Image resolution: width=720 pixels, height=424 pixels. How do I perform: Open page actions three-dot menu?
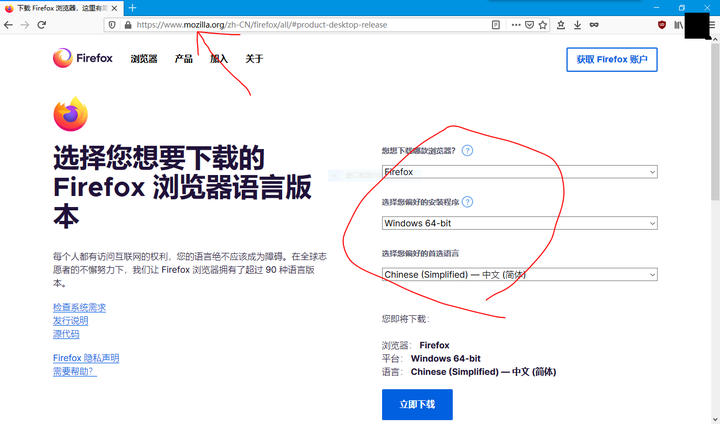pos(516,25)
